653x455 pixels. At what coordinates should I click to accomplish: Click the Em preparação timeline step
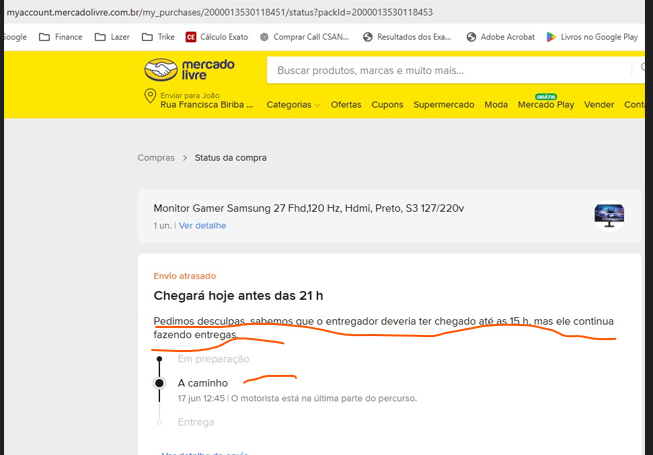point(213,359)
